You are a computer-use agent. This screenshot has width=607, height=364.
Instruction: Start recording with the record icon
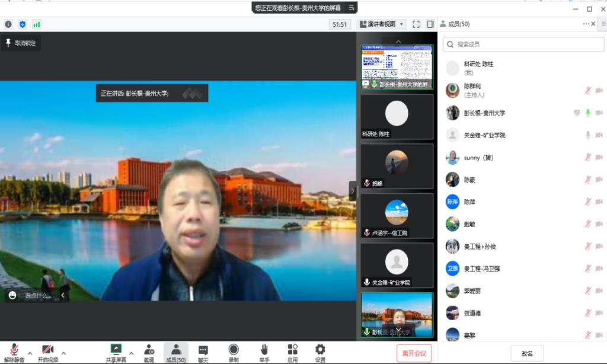(x=234, y=350)
